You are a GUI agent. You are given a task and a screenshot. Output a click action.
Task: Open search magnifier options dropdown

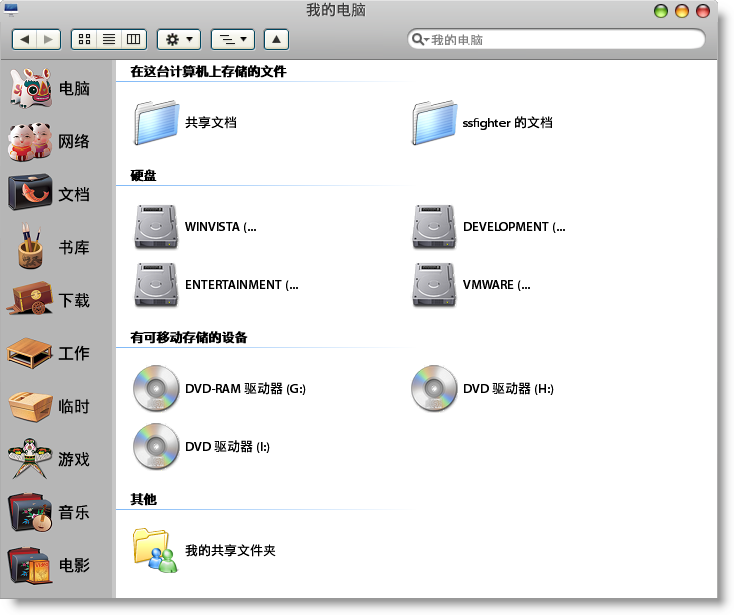[x=420, y=40]
